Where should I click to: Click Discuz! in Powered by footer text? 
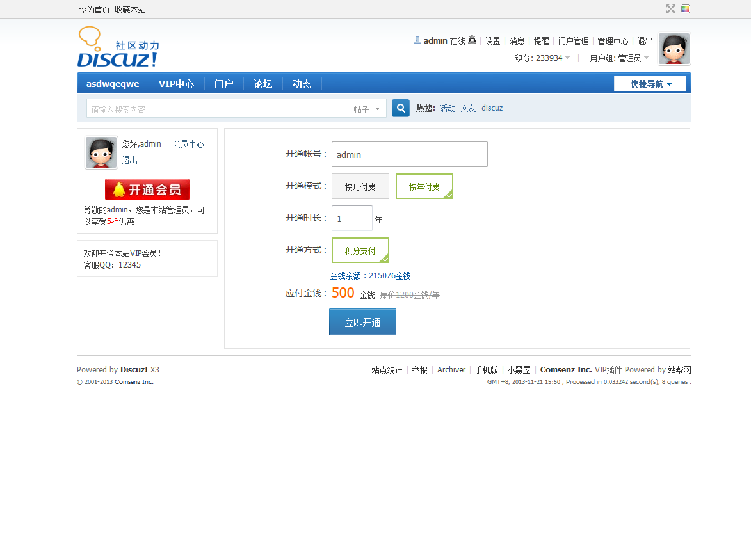pos(134,370)
